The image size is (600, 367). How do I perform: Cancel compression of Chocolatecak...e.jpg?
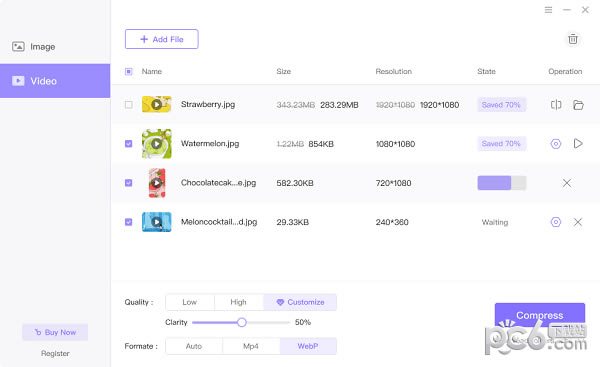[567, 183]
